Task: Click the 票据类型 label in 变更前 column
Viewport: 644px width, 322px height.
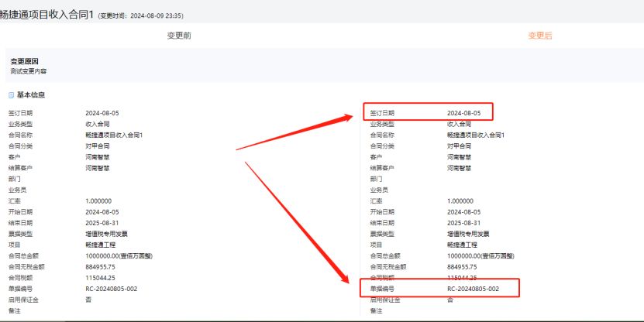Action: (20, 234)
